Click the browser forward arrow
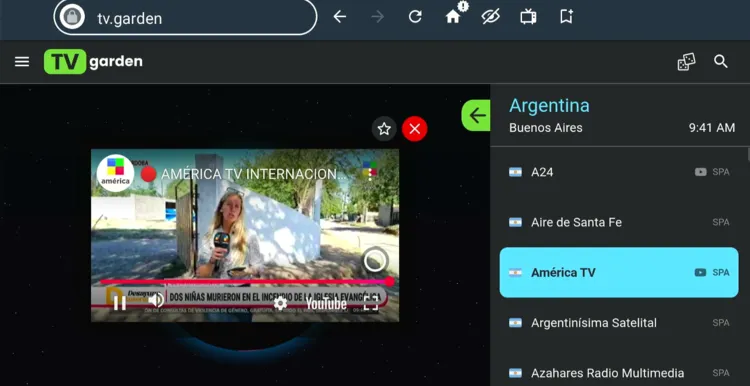The width and height of the screenshot is (750, 386). [377, 17]
